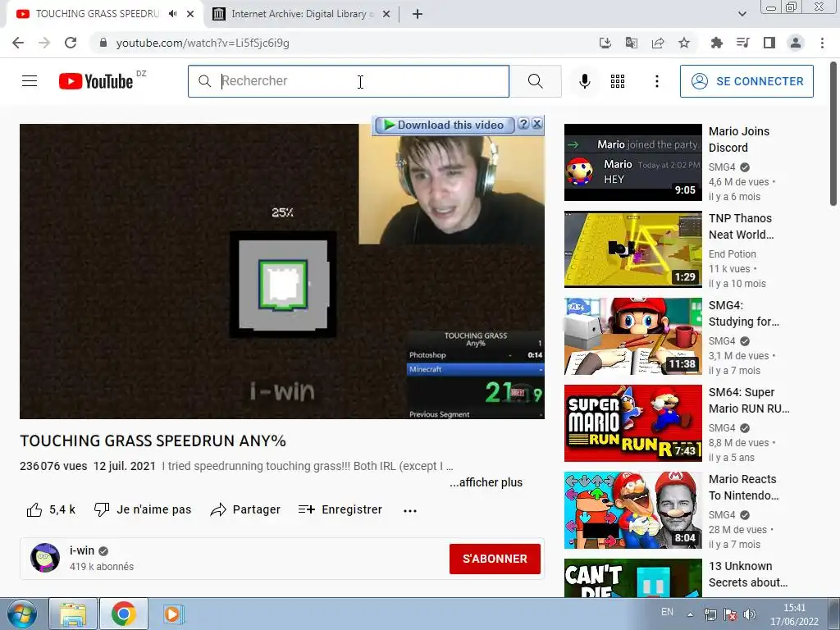Open volume speaker icon in tray
Screen dimensions: 840x630
pos(750,614)
